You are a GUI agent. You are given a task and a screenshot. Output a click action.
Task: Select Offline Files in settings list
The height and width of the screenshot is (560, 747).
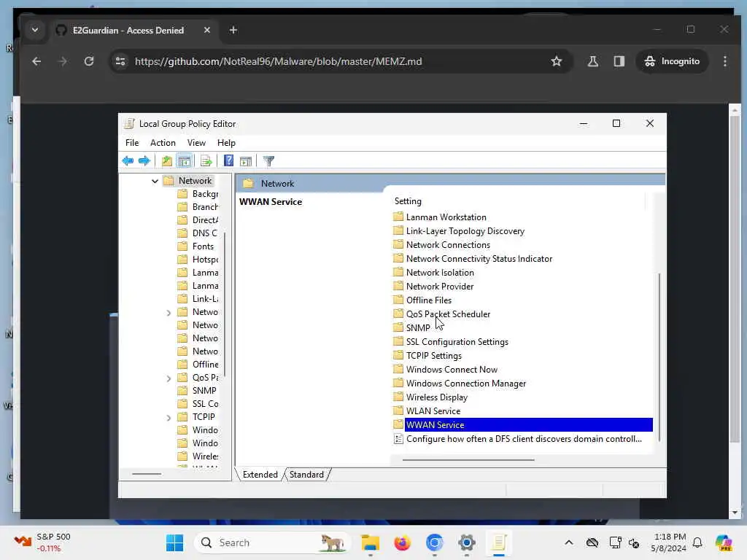tap(429, 300)
